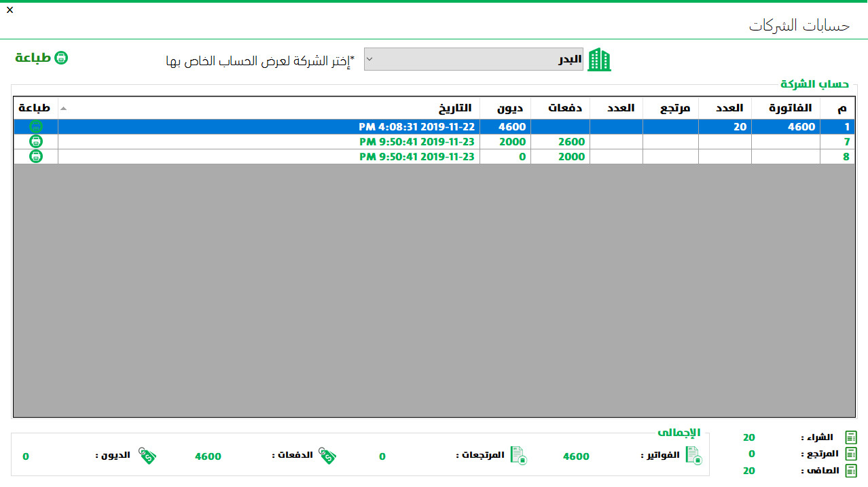Click the print icon in row 8
This screenshot has height=487, width=868.
36,156
